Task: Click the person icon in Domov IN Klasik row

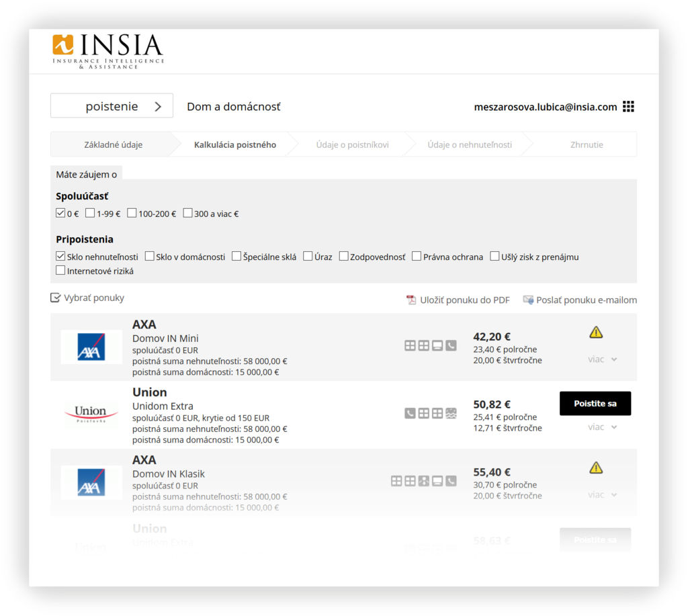Action: click(424, 481)
